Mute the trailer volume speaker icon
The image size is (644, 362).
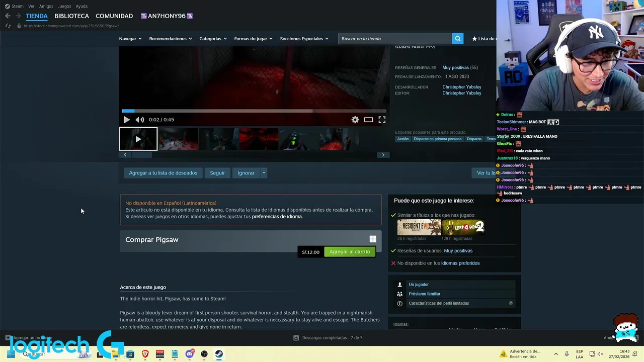pyautogui.click(x=139, y=120)
